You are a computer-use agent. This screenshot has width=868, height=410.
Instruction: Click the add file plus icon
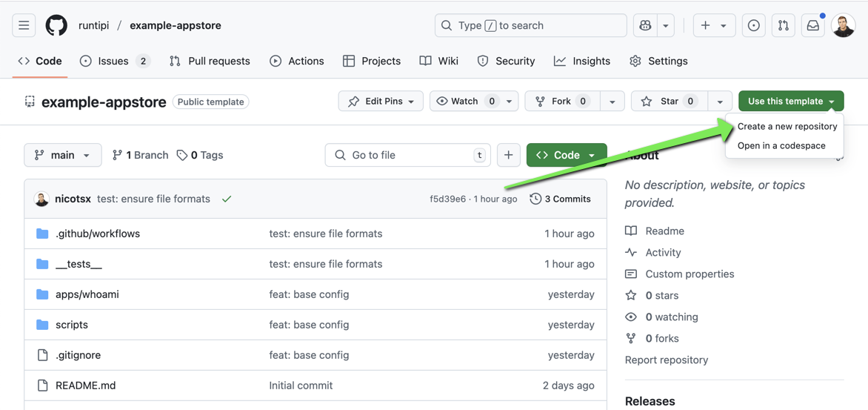pos(508,155)
